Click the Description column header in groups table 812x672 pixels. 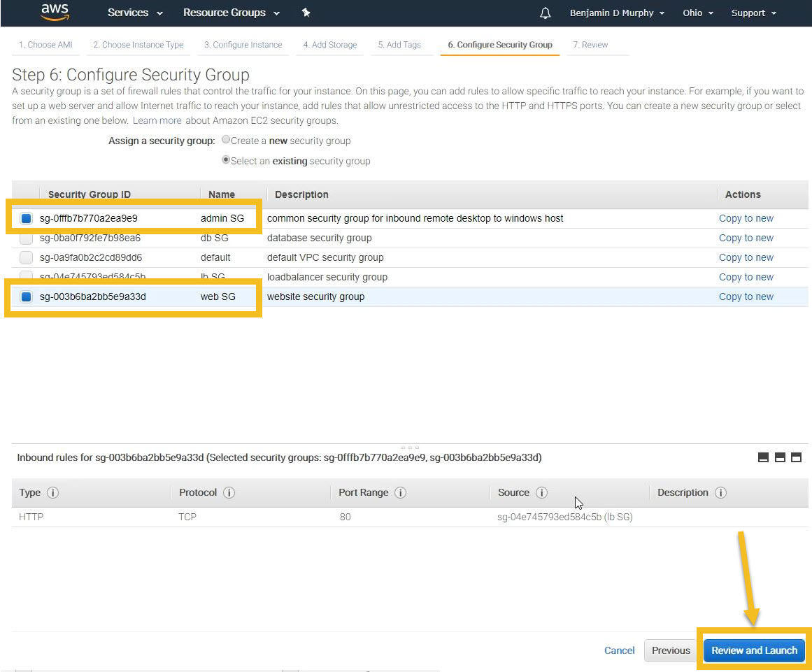point(301,194)
